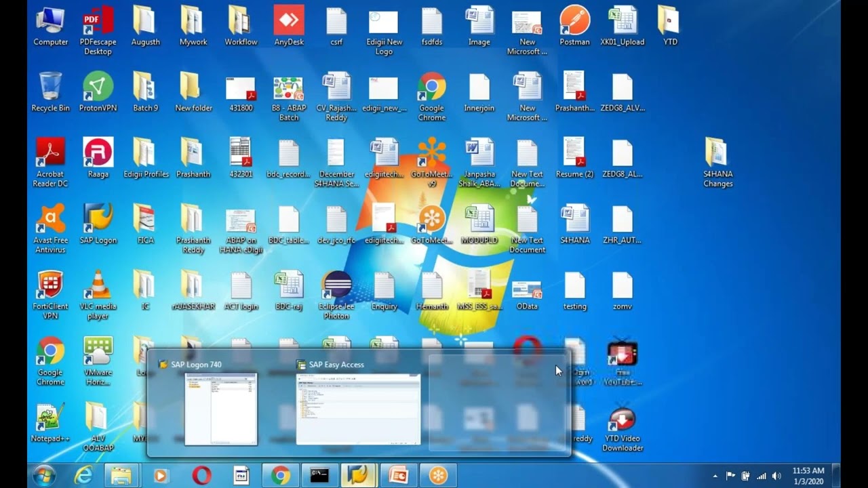The height and width of the screenshot is (488, 868).
Task: Select the Mywork folder
Action: click(x=193, y=27)
